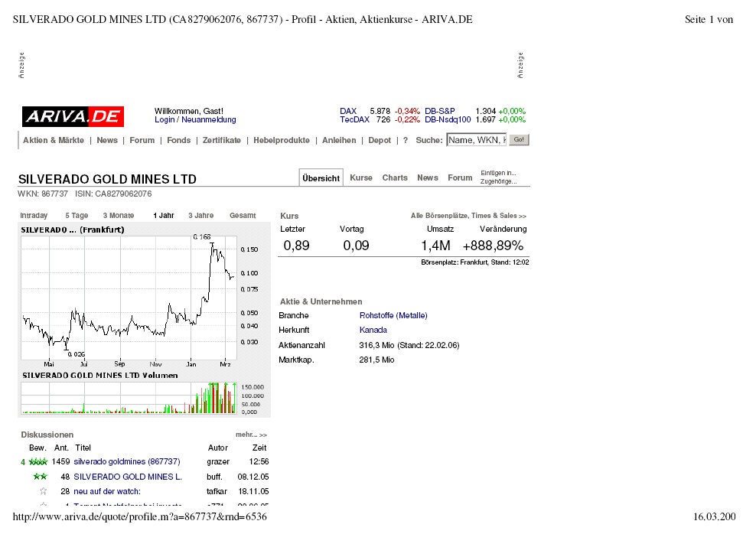This screenshot has height=534, width=756.
Task: Go to the Anleihen section
Action: point(339,140)
